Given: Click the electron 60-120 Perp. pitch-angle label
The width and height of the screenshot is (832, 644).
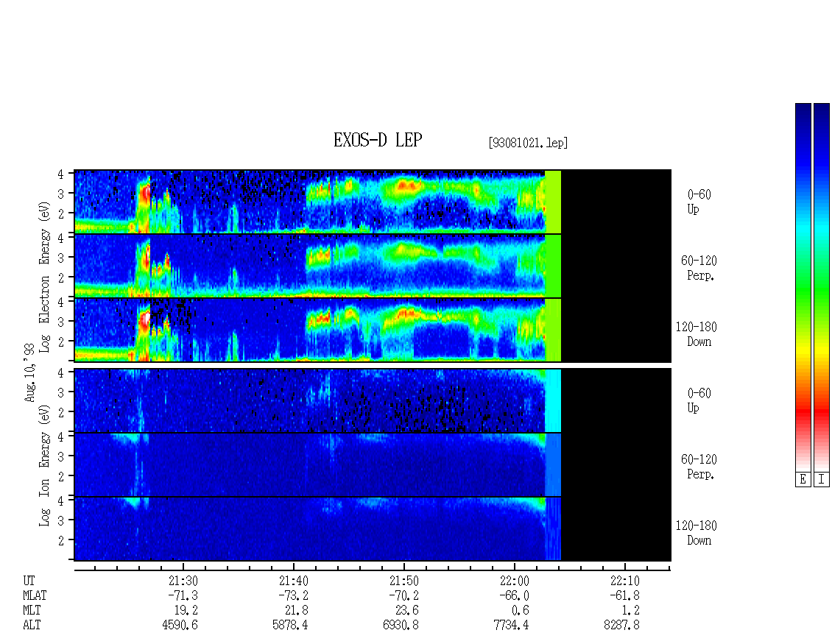Looking at the screenshot, I should [x=699, y=268].
